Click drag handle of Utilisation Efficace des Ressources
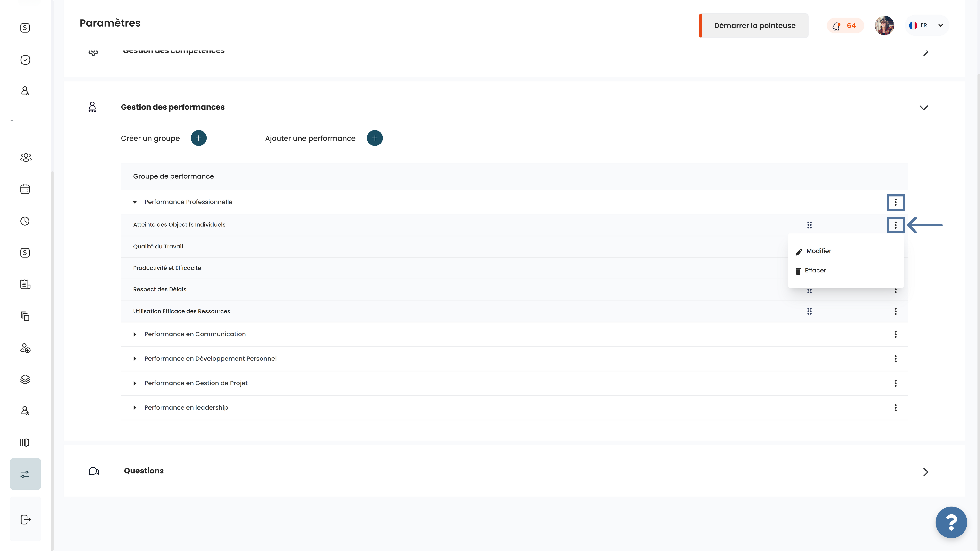Screen dimensions: 980x551 pyautogui.click(x=810, y=311)
